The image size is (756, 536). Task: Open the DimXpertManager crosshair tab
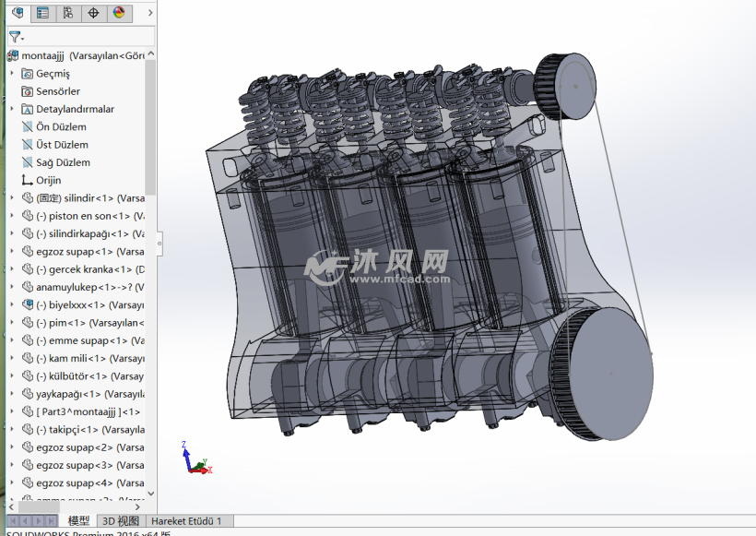(x=93, y=13)
